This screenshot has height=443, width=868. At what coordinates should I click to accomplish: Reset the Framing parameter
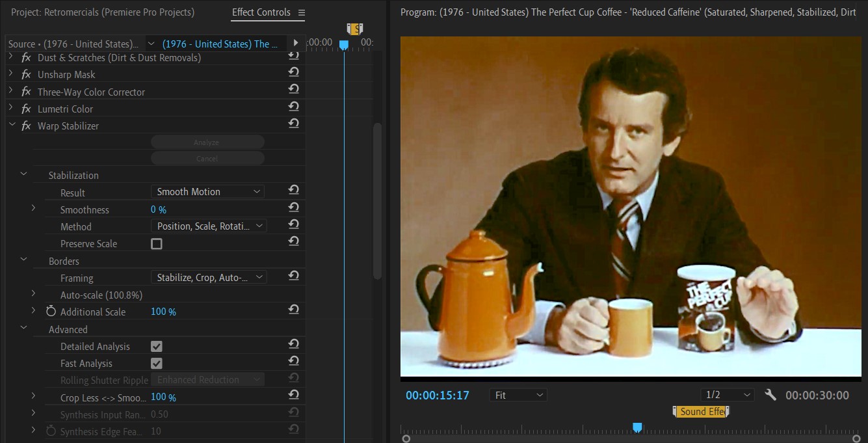click(x=294, y=275)
